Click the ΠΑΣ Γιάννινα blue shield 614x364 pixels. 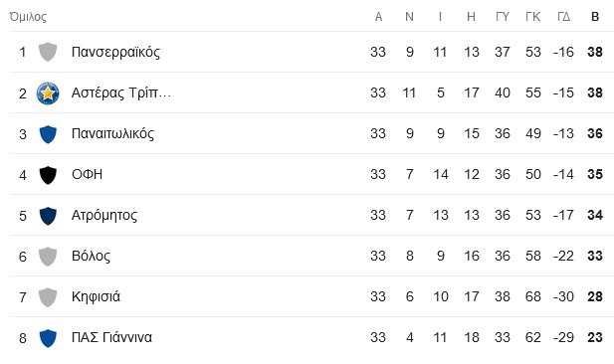pyautogui.click(x=48, y=338)
